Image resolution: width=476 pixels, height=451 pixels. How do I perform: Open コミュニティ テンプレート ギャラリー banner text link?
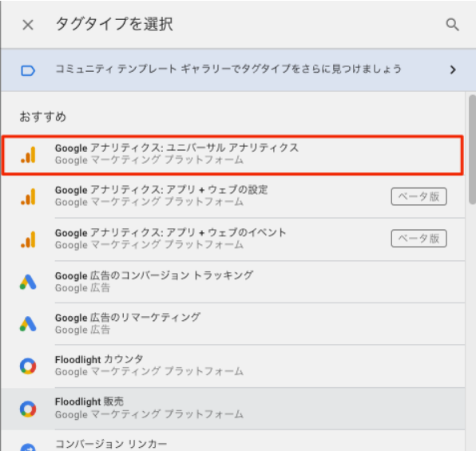228,69
